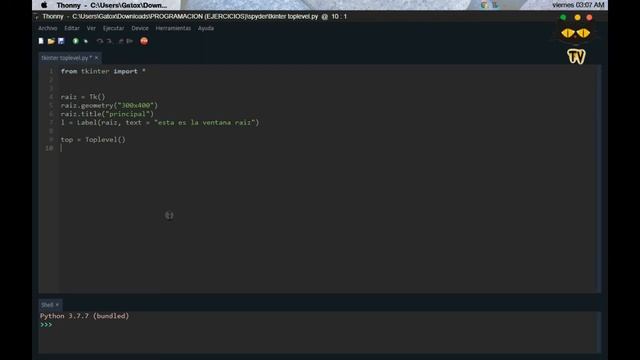Click the Resume icon in the toolbar

130,41
